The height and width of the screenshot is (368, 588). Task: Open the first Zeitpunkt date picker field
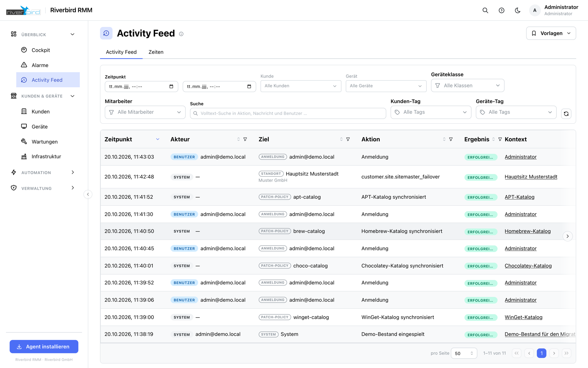coord(141,86)
